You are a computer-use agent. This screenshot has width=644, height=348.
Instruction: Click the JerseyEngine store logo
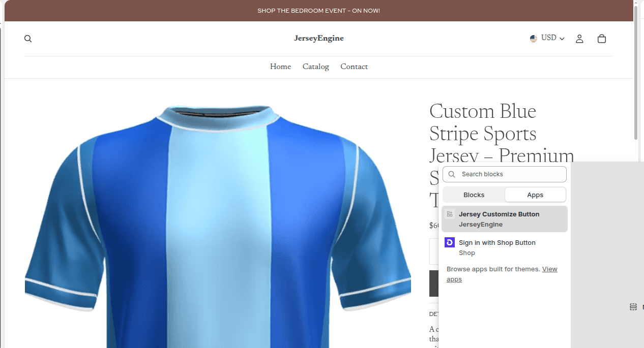(319, 38)
